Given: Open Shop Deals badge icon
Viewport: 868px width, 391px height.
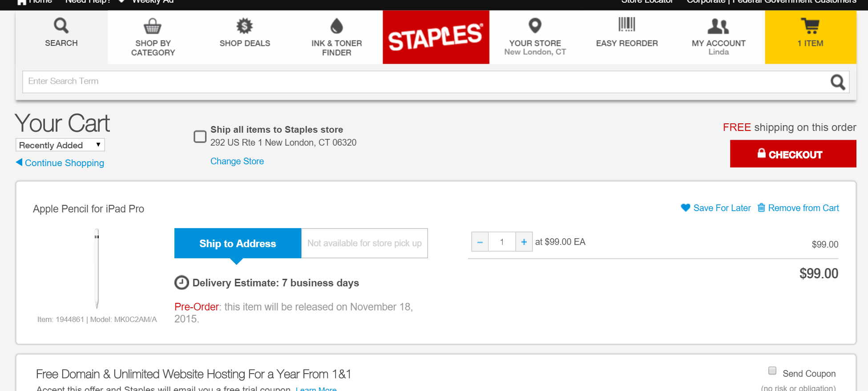Looking at the screenshot, I should [x=244, y=26].
